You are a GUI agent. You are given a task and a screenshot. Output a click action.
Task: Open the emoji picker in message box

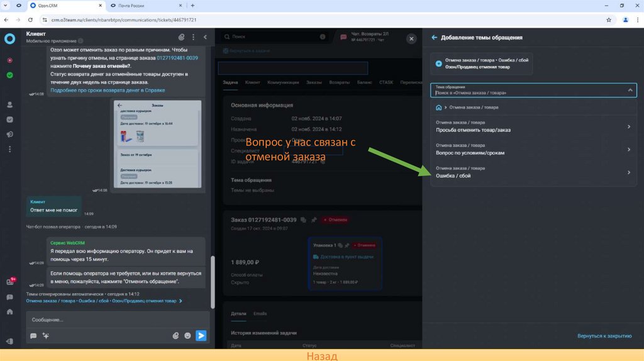pos(187,336)
